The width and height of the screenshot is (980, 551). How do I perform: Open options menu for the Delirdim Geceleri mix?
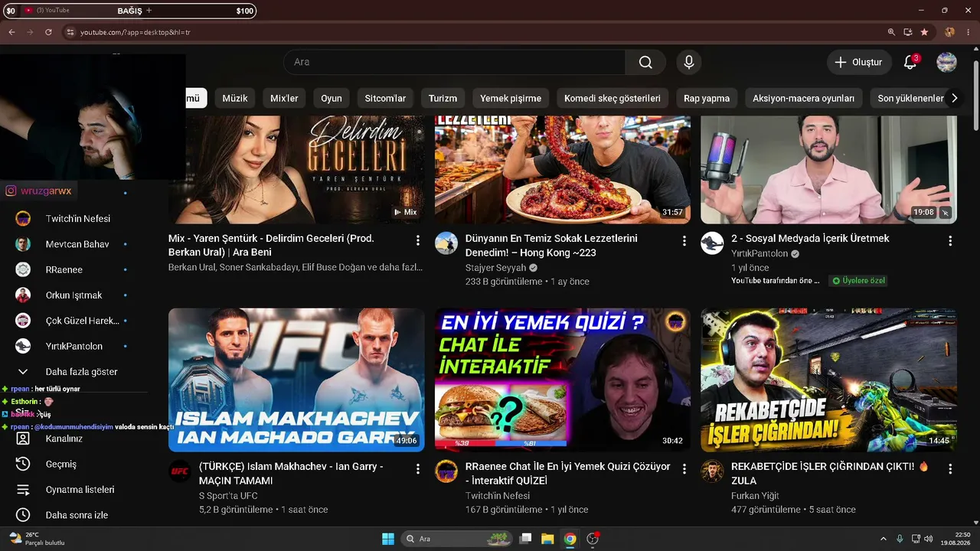[417, 240]
